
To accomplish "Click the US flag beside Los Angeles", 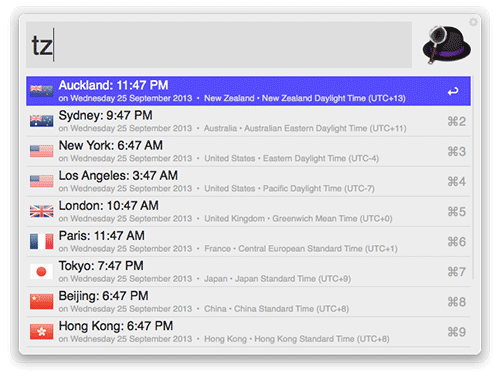I will tap(41, 181).
